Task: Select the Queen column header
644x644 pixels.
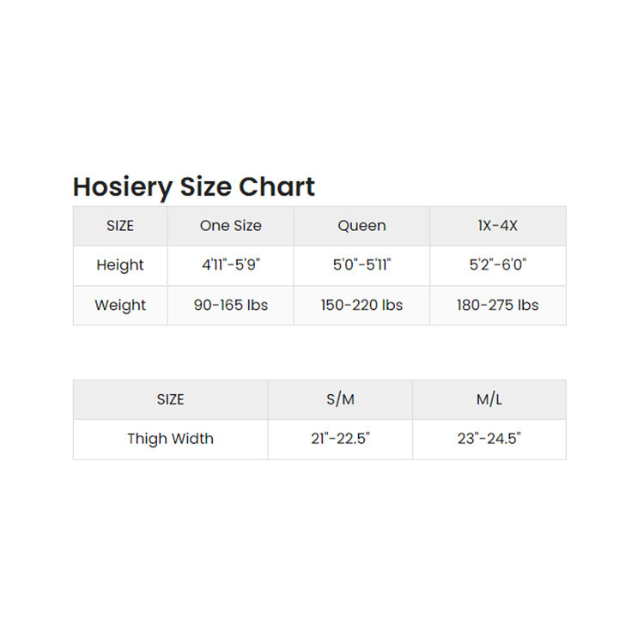Action: pos(361,226)
